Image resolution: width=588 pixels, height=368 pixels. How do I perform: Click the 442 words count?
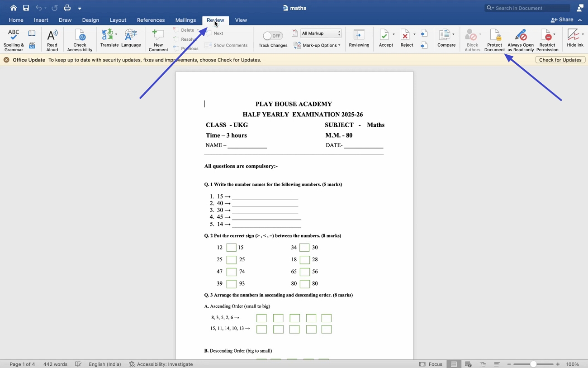pos(55,364)
